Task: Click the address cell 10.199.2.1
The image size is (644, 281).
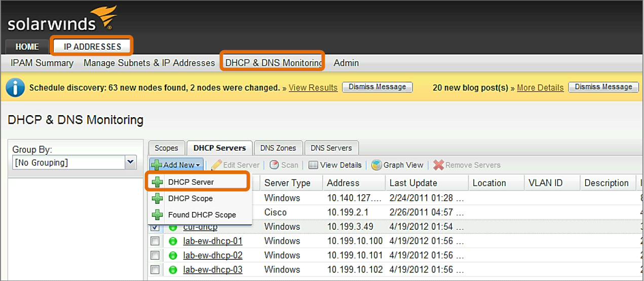Action: coord(348,212)
